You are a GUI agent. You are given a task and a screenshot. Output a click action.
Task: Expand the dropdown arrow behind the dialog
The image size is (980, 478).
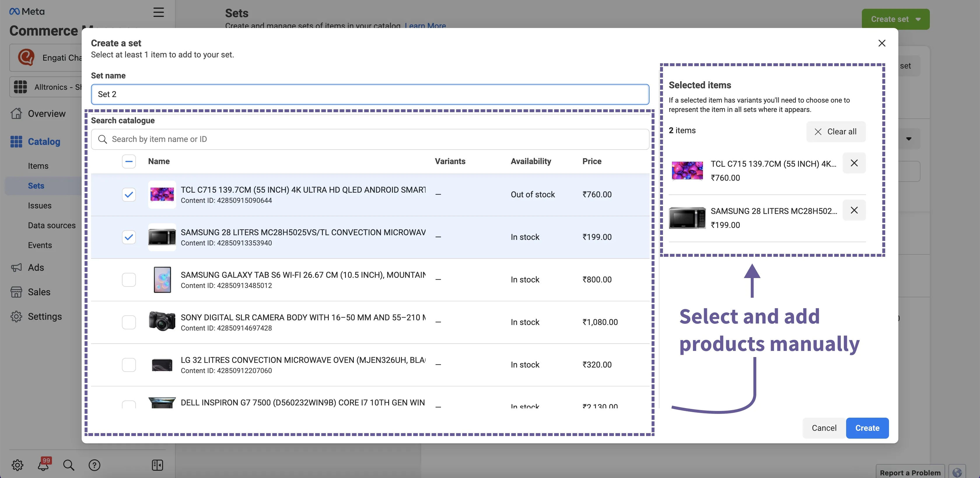tap(909, 139)
